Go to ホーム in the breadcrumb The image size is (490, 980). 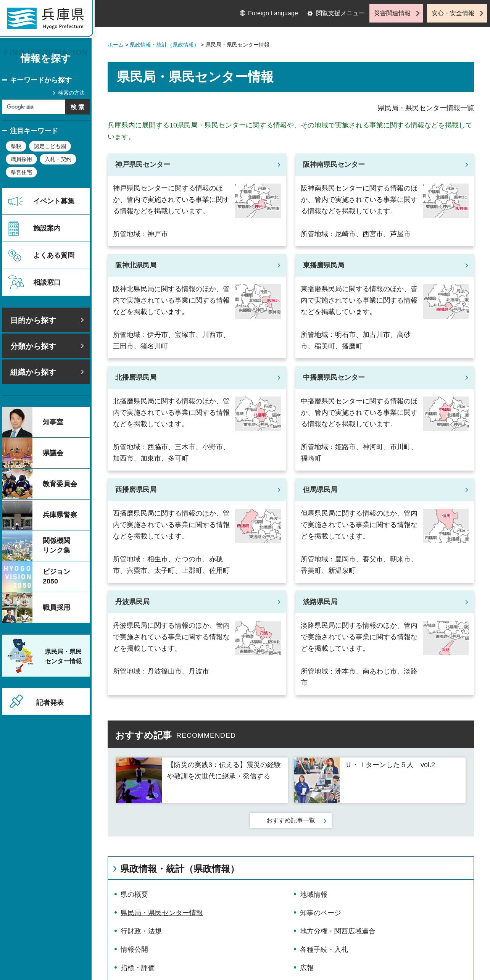coord(116,45)
